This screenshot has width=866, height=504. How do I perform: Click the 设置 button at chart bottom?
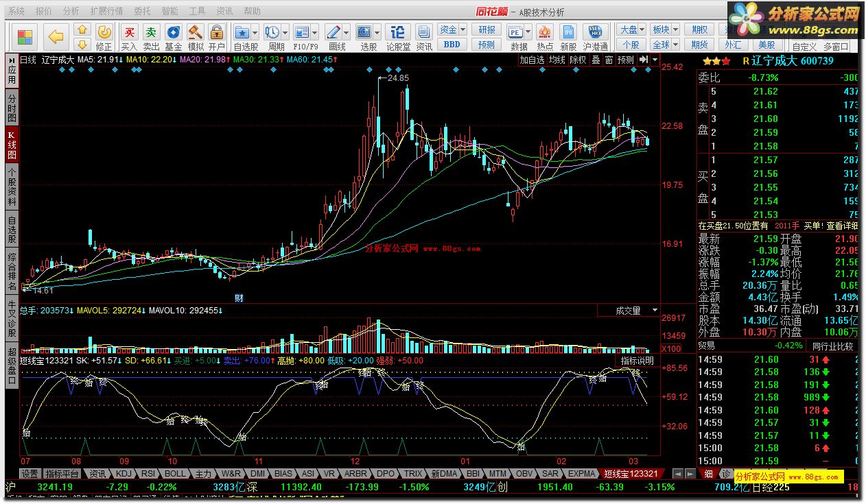30,474
